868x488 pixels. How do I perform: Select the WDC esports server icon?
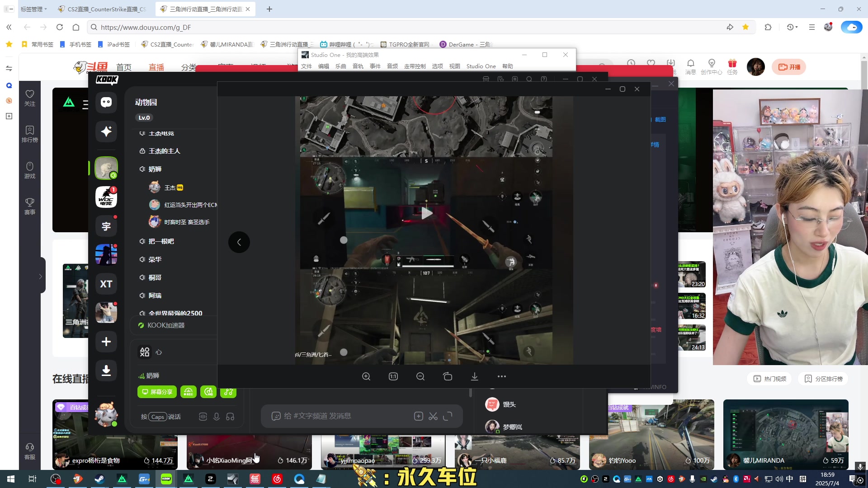[x=106, y=197]
